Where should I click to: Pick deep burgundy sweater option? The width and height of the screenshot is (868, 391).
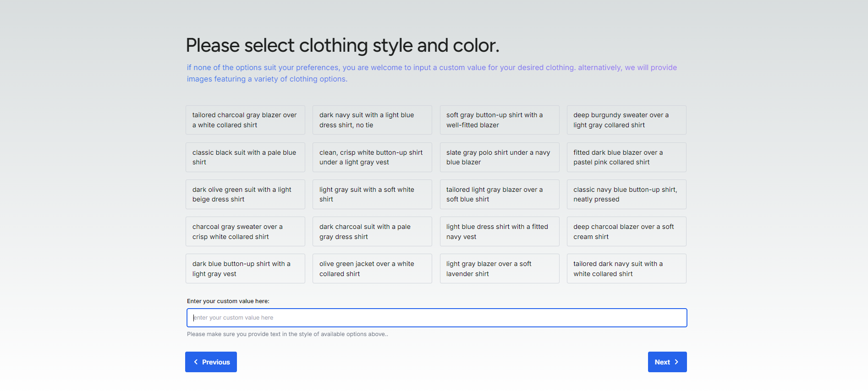pos(626,120)
